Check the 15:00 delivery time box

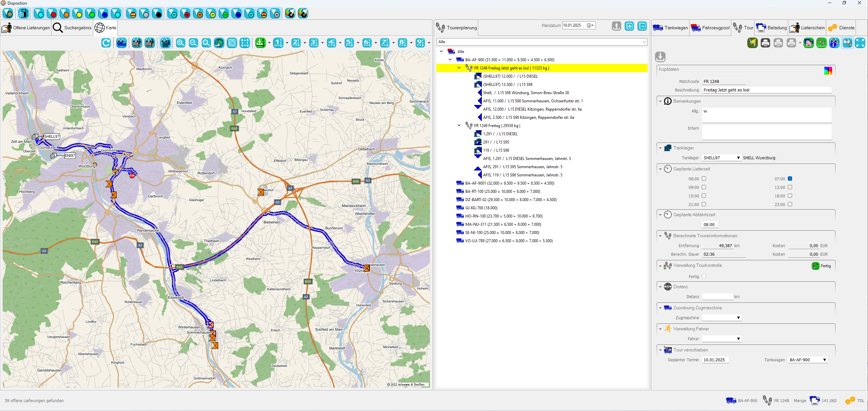point(704,195)
